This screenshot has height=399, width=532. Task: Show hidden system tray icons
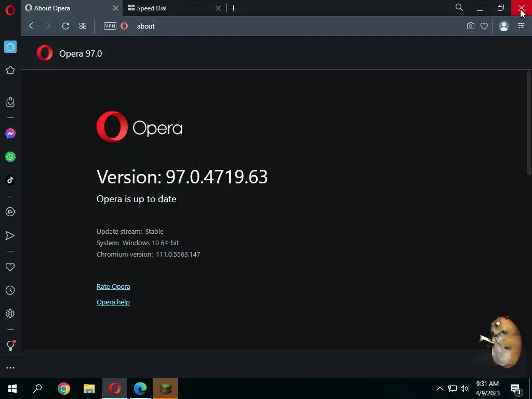pos(440,389)
